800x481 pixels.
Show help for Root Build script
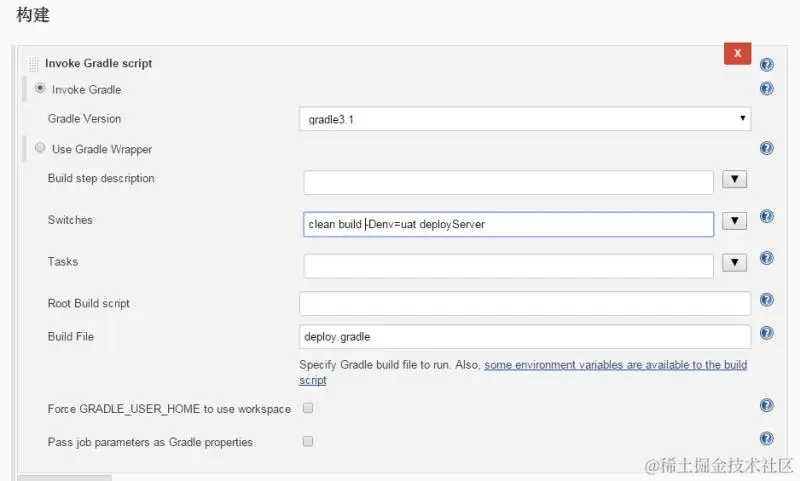coord(767,299)
